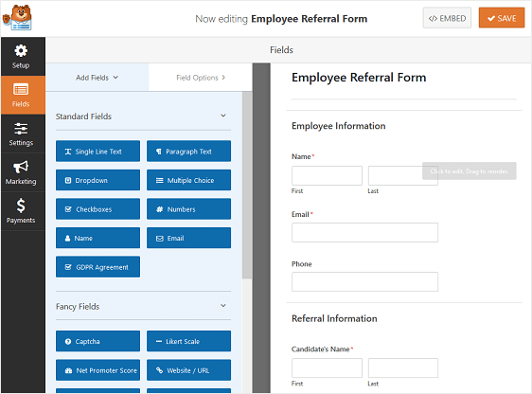Viewport: 532px width, 394px height.
Task: Click the Email input field in preview
Action: 364,232
